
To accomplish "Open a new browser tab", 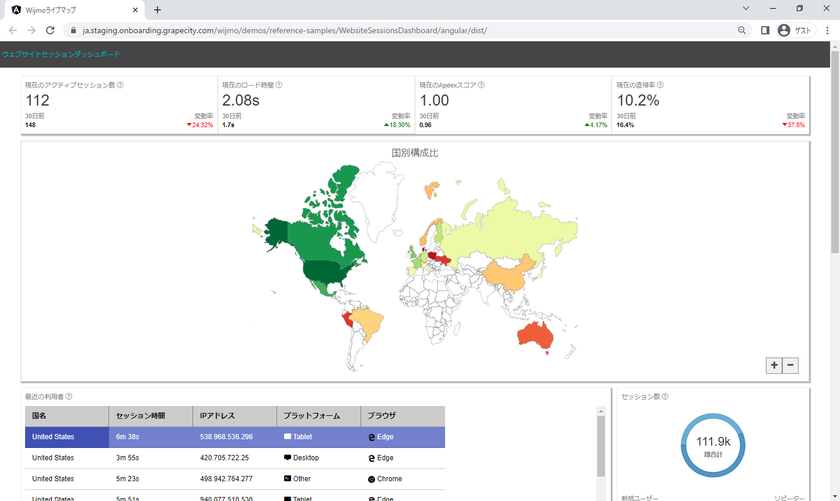I will click(157, 10).
